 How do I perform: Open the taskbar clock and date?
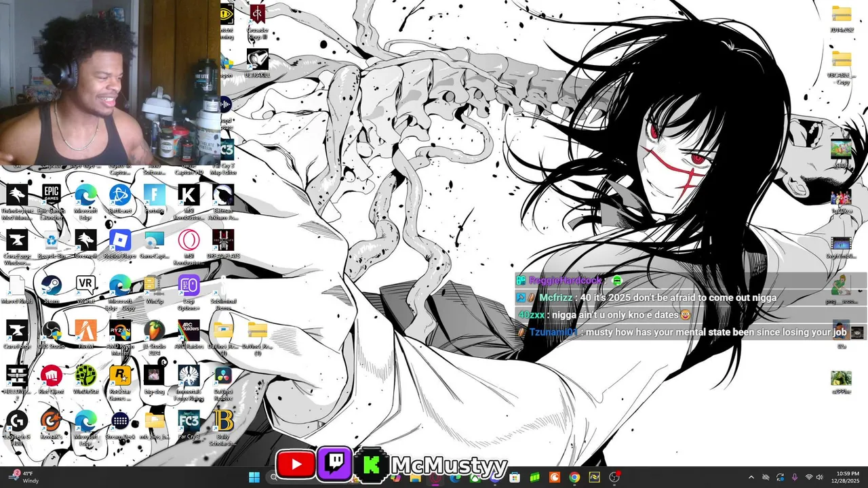tap(848, 477)
